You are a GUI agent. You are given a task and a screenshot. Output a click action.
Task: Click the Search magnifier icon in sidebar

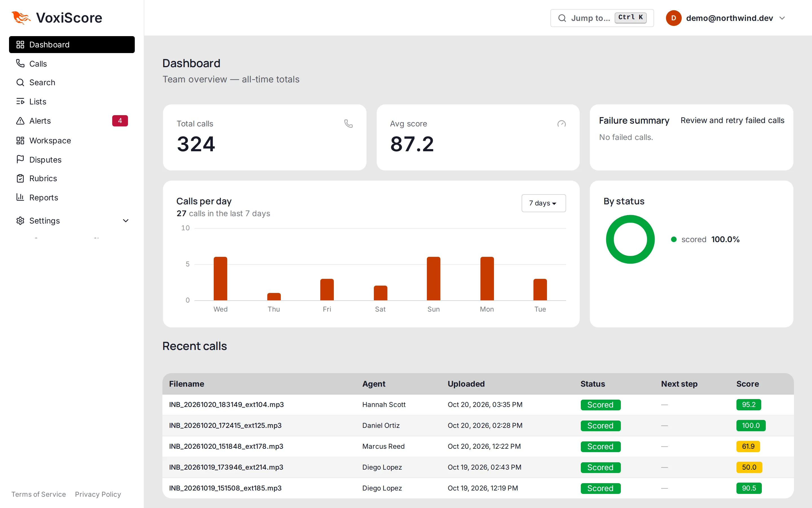pos(20,82)
